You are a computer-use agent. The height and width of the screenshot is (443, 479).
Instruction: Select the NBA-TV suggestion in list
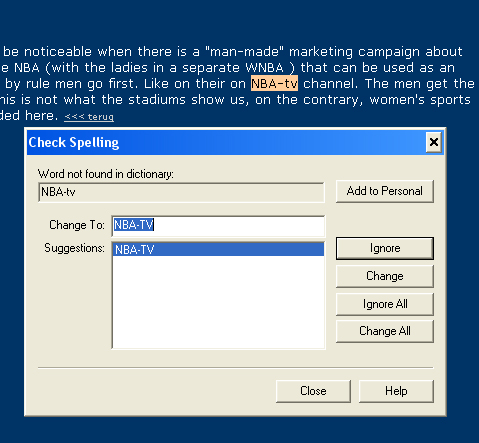218,249
